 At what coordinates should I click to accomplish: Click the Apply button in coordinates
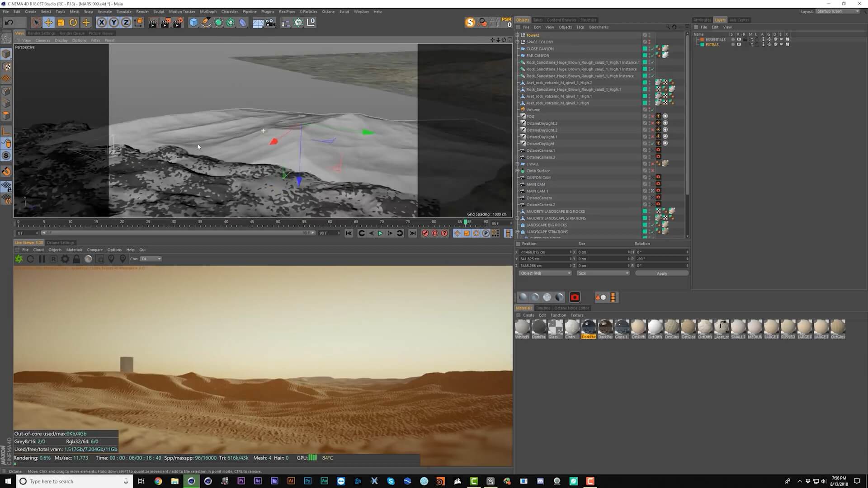click(661, 273)
